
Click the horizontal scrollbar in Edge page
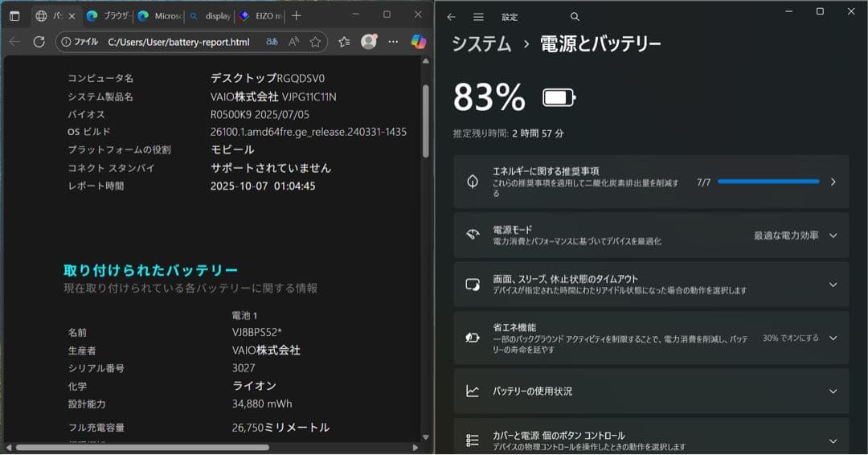pos(143,447)
